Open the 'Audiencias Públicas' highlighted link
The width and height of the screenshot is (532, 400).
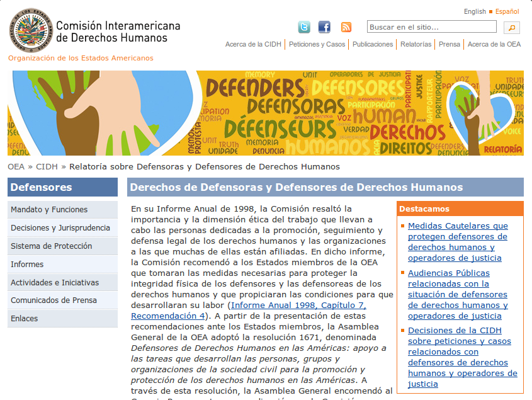pyautogui.click(x=458, y=294)
